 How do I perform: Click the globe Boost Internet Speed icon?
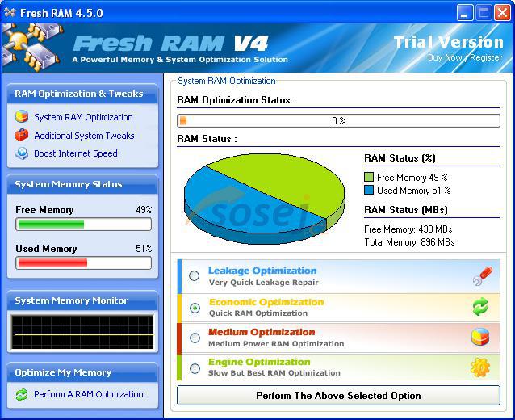coord(22,153)
